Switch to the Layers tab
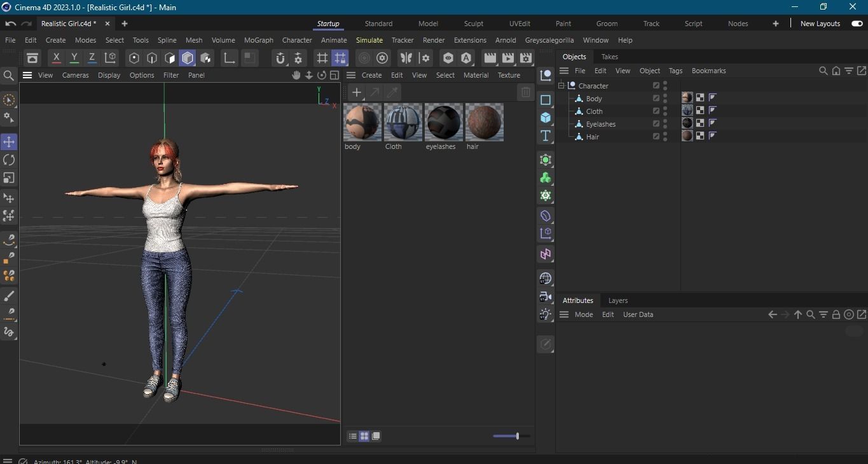868x464 pixels. pos(618,300)
